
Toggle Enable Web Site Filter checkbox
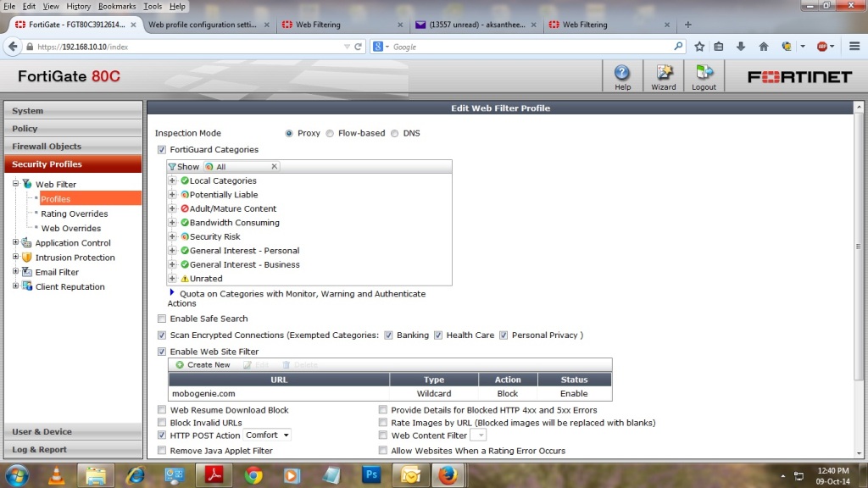[x=162, y=352]
